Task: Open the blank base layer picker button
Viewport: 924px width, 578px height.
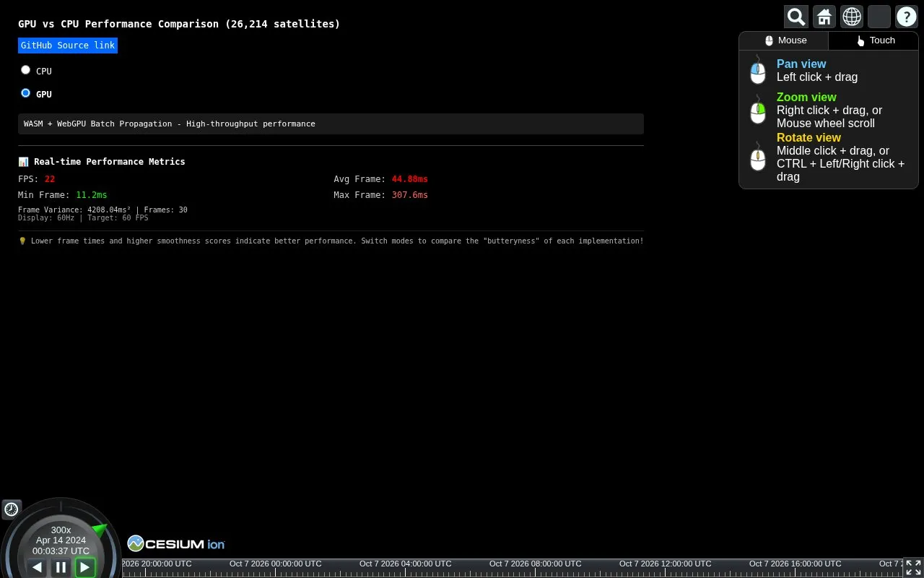Action: (879, 17)
